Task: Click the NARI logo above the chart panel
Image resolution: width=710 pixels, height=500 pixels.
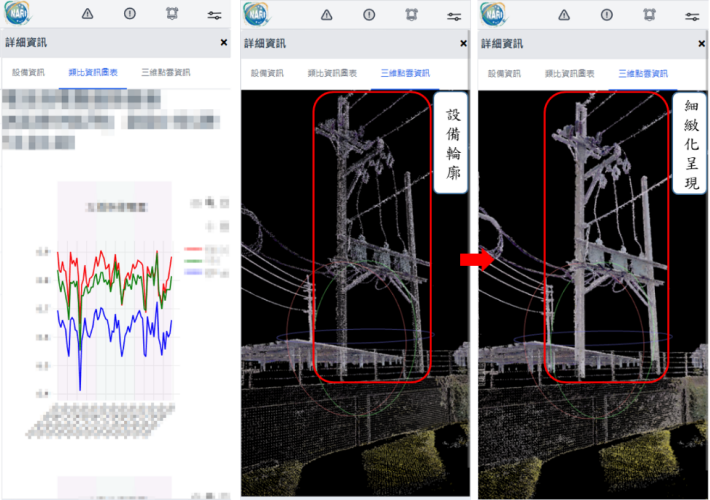Action: click(18, 14)
